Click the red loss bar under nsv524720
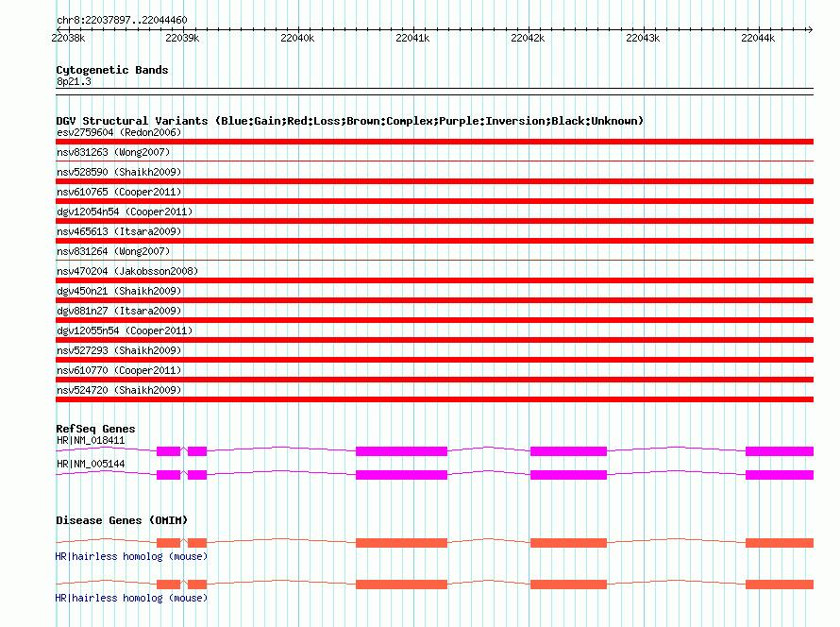 [434, 399]
